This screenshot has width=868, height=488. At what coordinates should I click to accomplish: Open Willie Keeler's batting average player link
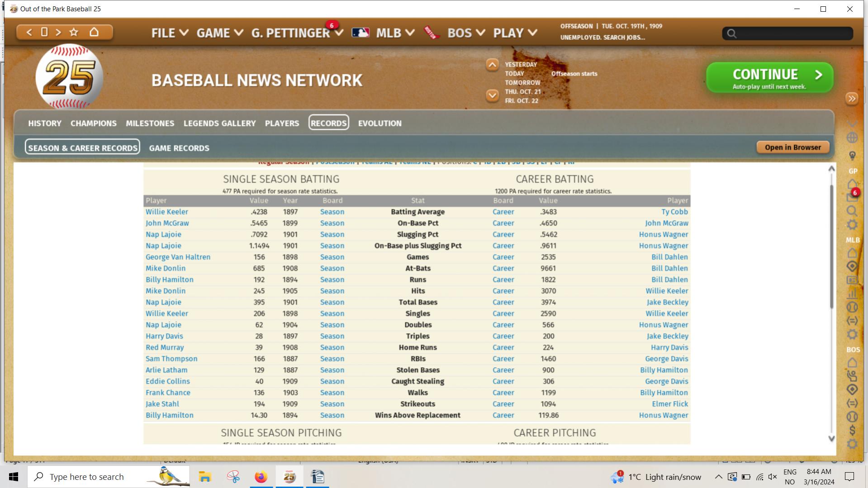(x=166, y=212)
